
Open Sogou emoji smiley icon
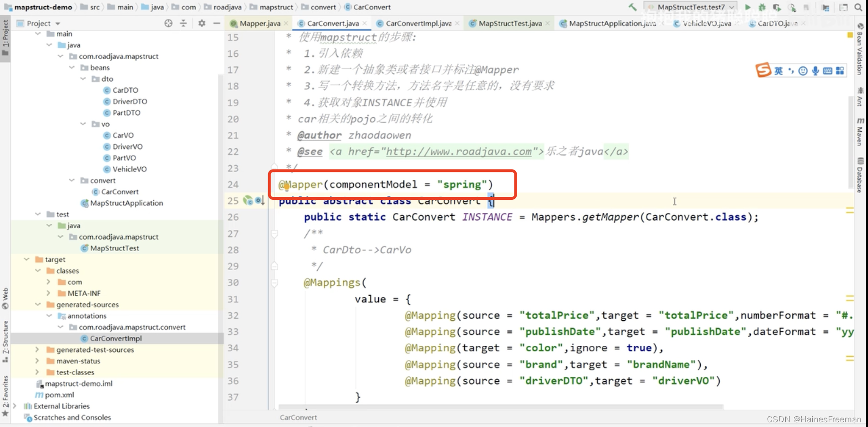803,71
